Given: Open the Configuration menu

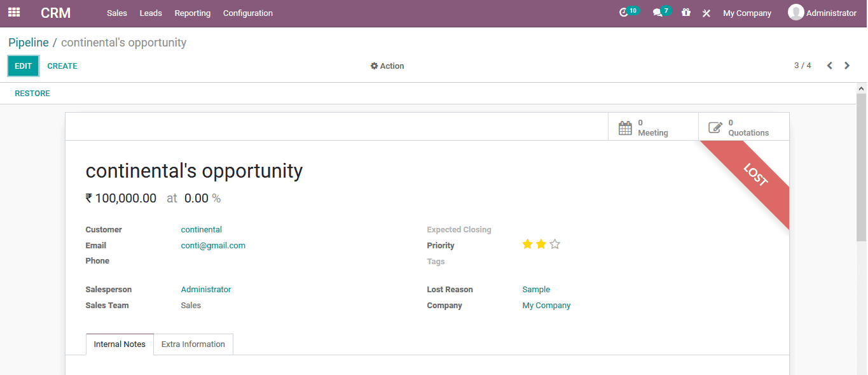Looking at the screenshot, I should pyautogui.click(x=247, y=13).
